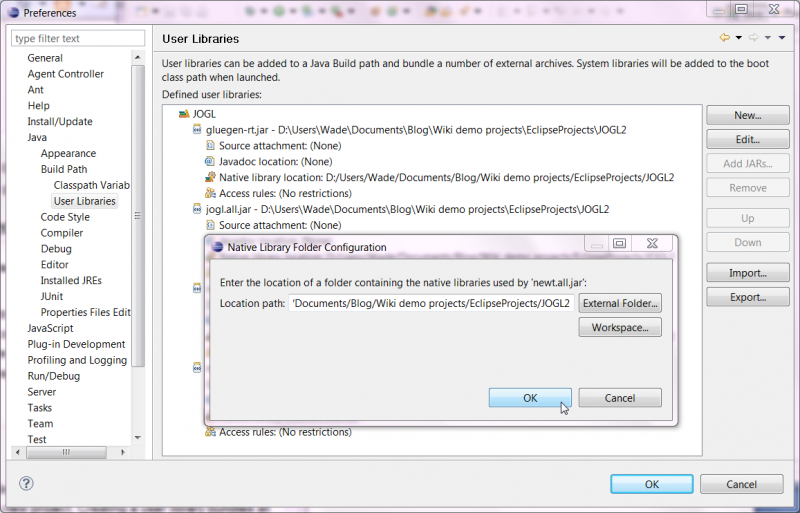Click gluegen-rt.jar Source attachment icon
The image size is (800, 513).
click(x=210, y=145)
